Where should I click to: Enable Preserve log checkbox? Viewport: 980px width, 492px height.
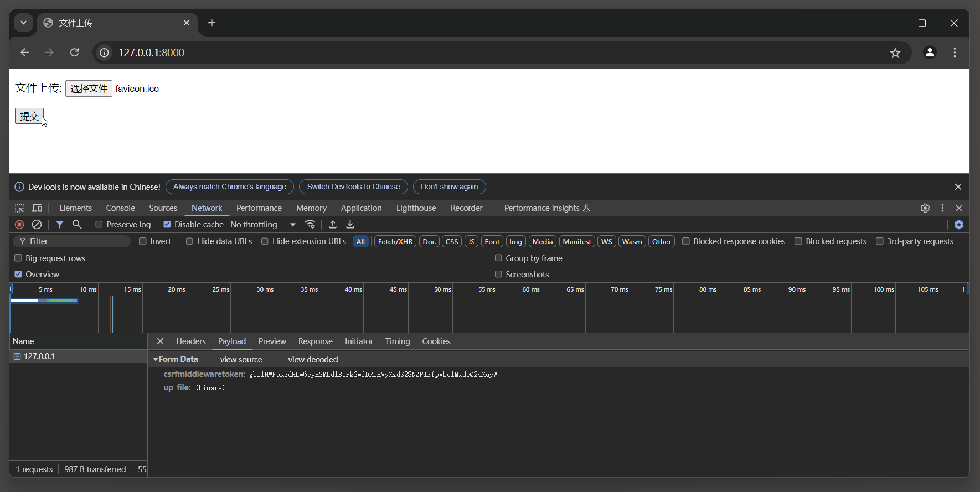99,225
